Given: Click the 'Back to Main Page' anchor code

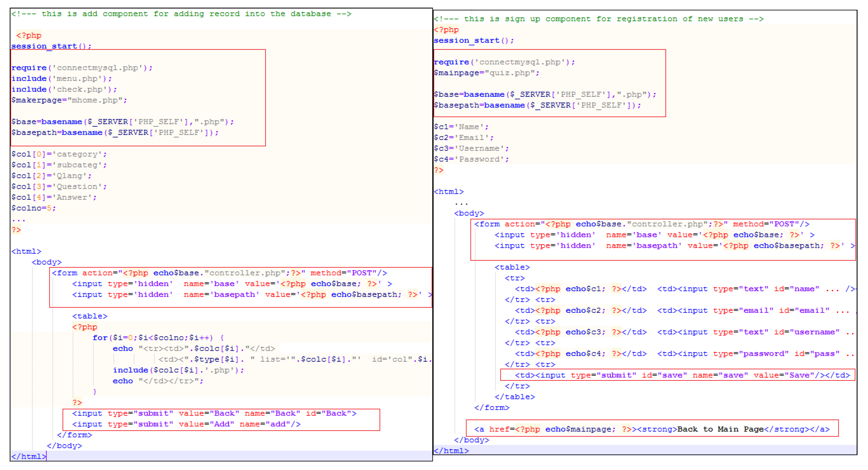Looking at the screenshot, I should click(652, 429).
